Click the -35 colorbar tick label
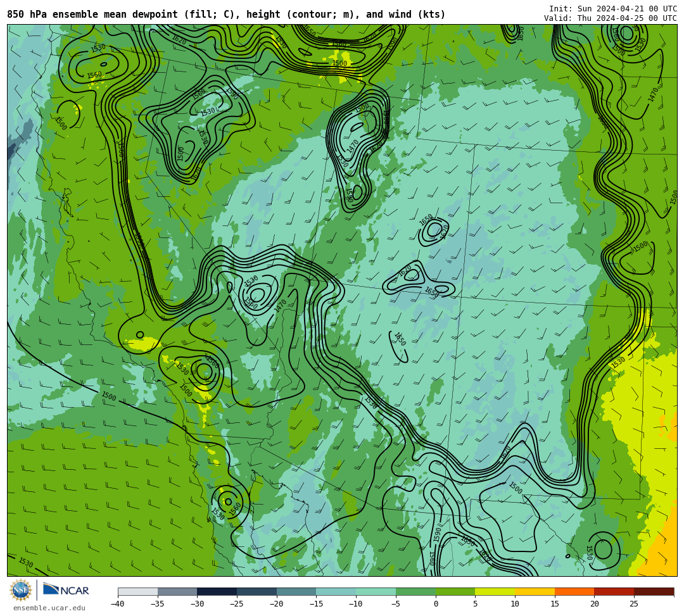The width and height of the screenshot is (684, 616). [x=157, y=604]
